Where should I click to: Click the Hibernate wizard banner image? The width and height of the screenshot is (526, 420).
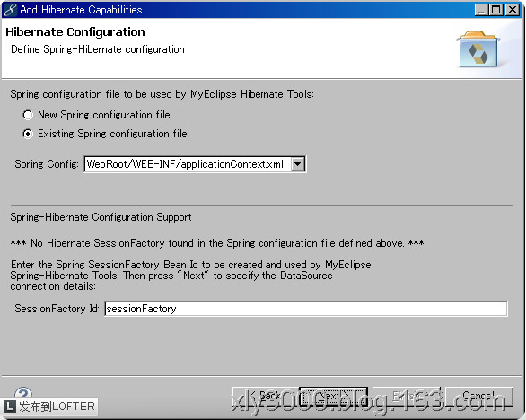point(478,49)
